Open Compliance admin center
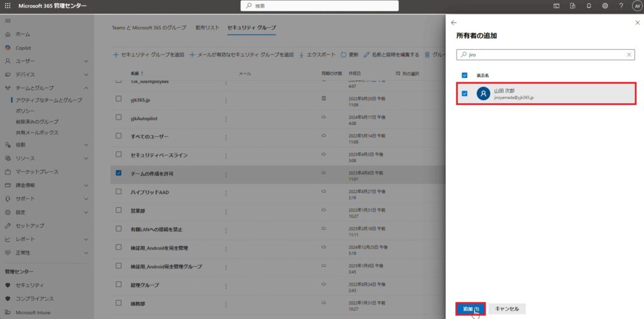The width and height of the screenshot is (644, 319). [x=35, y=298]
